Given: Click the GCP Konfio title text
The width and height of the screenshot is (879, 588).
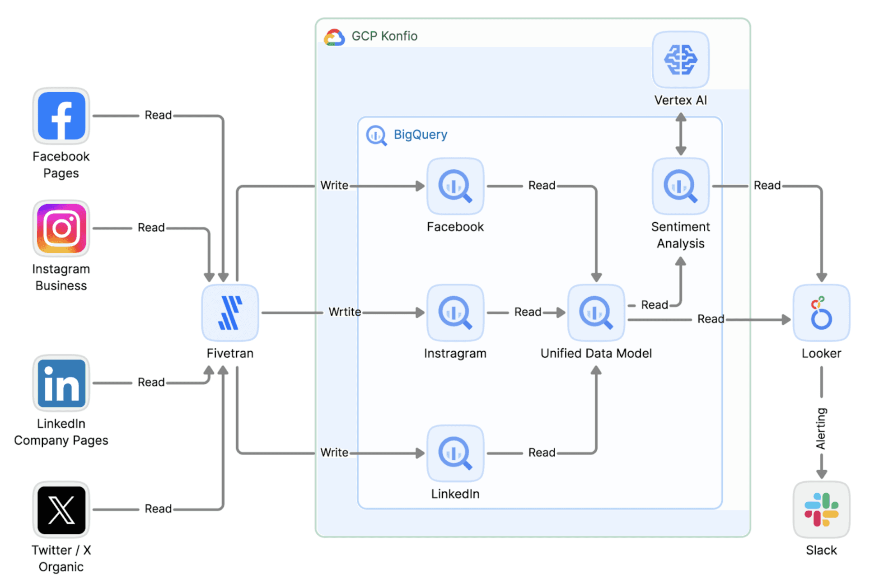Looking at the screenshot, I should tap(384, 36).
